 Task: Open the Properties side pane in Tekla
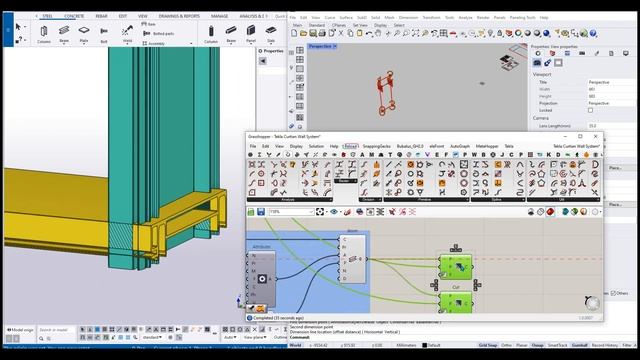coord(271,51)
